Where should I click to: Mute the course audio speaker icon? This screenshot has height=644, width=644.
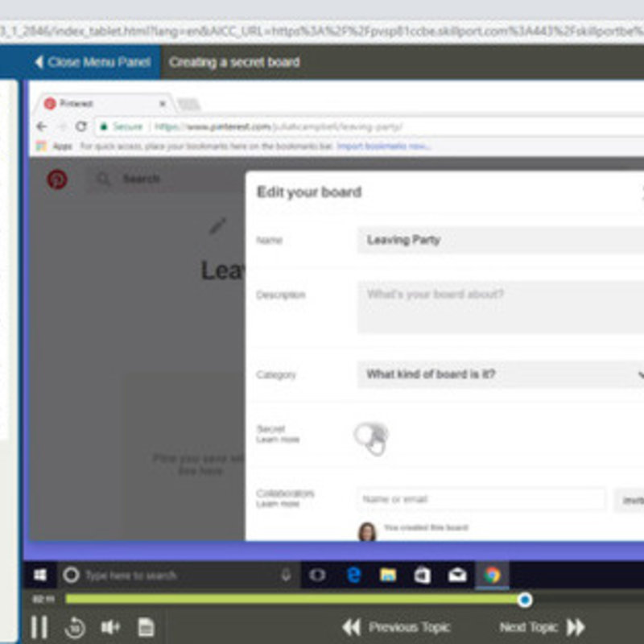[x=110, y=626]
